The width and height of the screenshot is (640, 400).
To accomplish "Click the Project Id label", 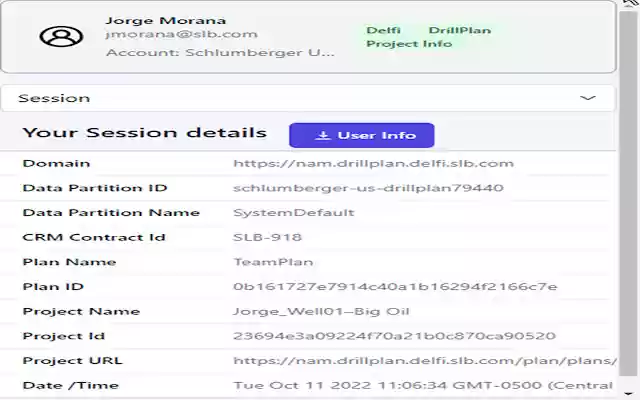I will (x=64, y=336).
